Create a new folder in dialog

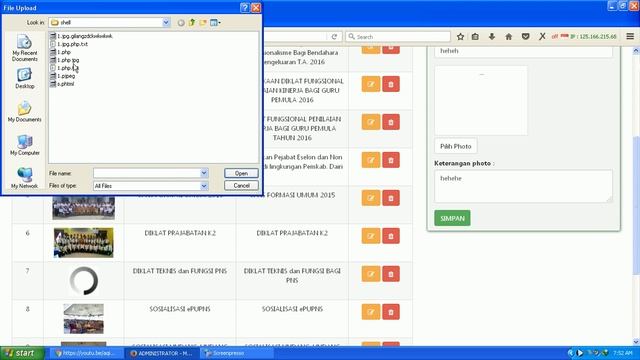[x=203, y=23]
